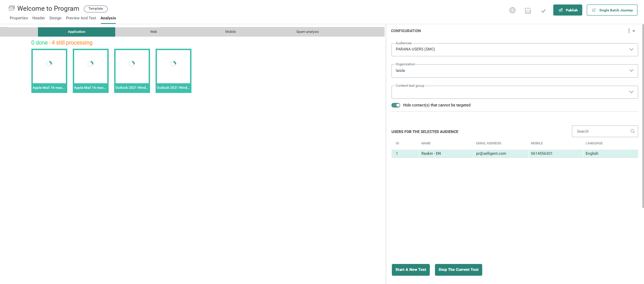Click the validate checkmark icon

(543, 11)
